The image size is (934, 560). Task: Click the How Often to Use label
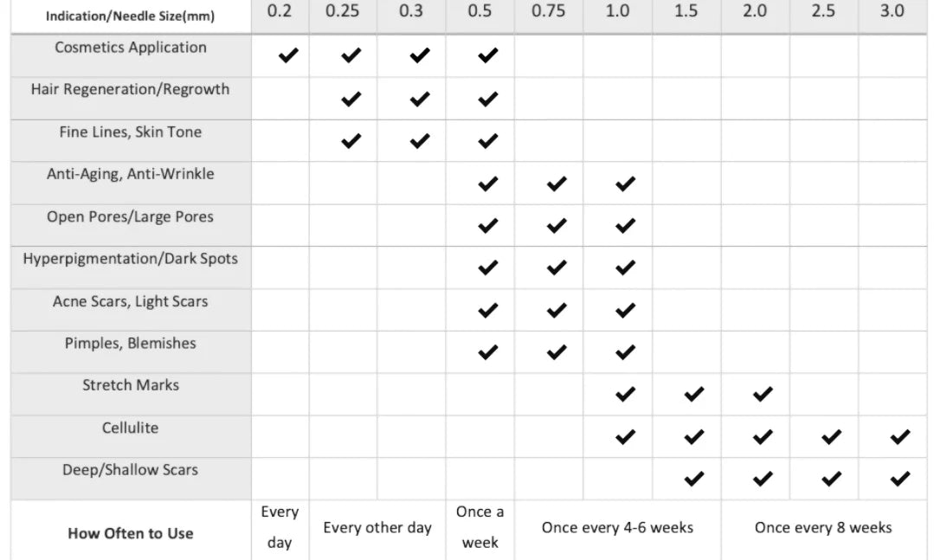(131, 533)
